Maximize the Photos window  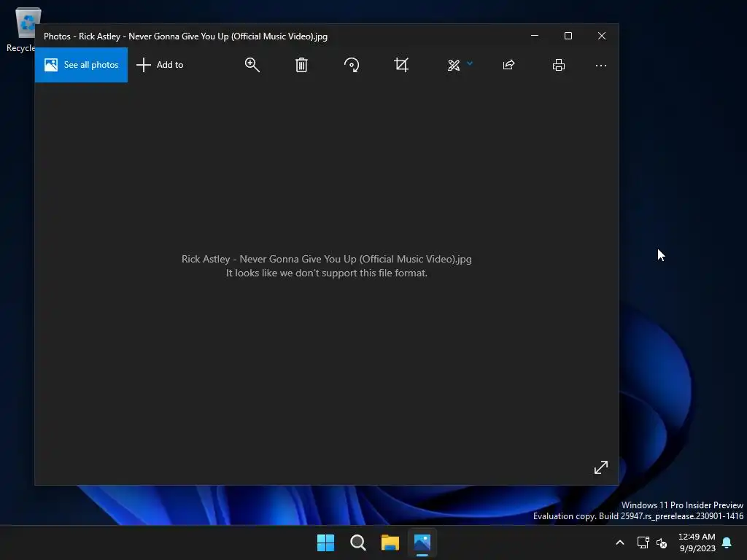point(568,36)
